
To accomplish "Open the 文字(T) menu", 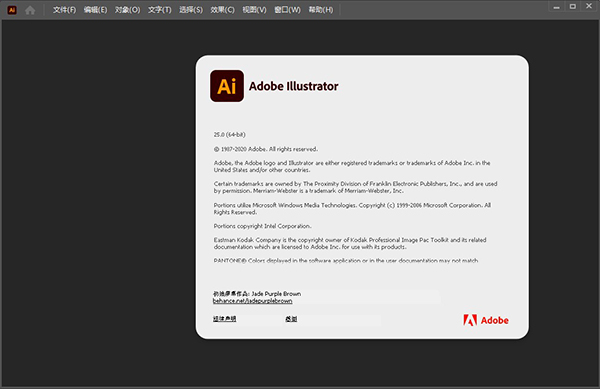I will click(x=160, y=10).
